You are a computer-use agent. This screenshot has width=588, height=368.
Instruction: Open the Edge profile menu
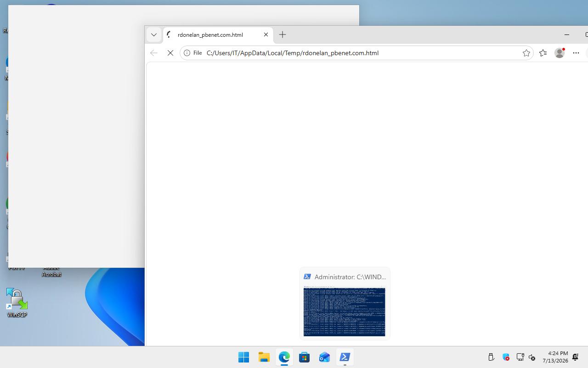pos(560,53)
